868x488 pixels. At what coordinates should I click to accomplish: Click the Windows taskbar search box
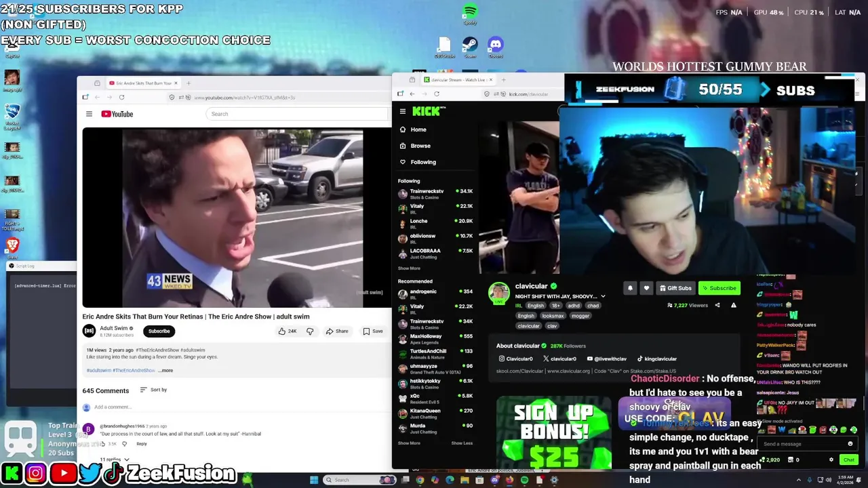tap(359, 480)
